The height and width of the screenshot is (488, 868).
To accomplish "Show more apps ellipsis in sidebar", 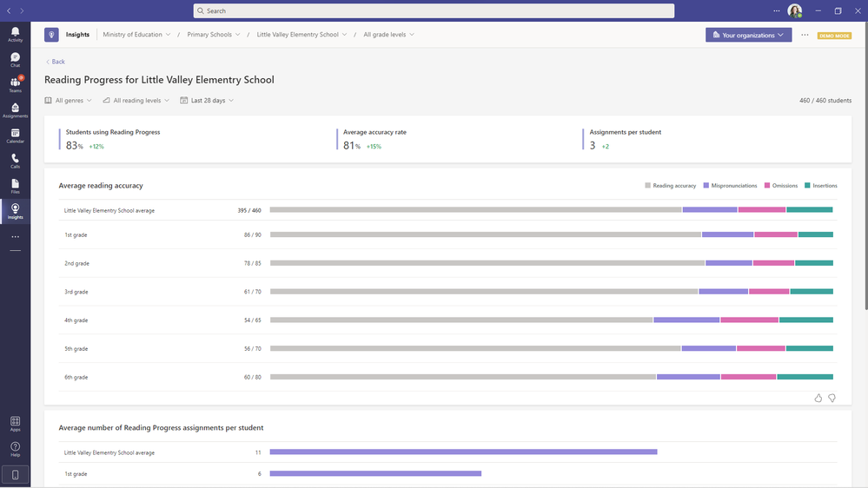I will point(15,237).
